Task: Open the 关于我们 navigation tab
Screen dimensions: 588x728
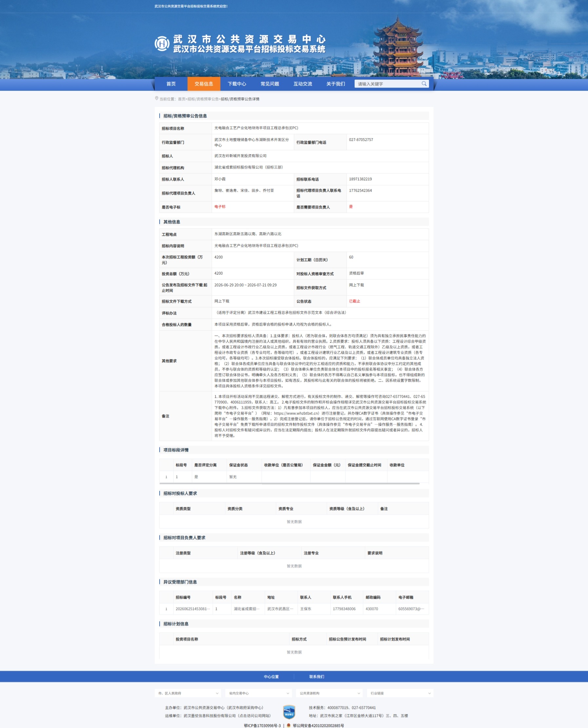Action: 336,84
